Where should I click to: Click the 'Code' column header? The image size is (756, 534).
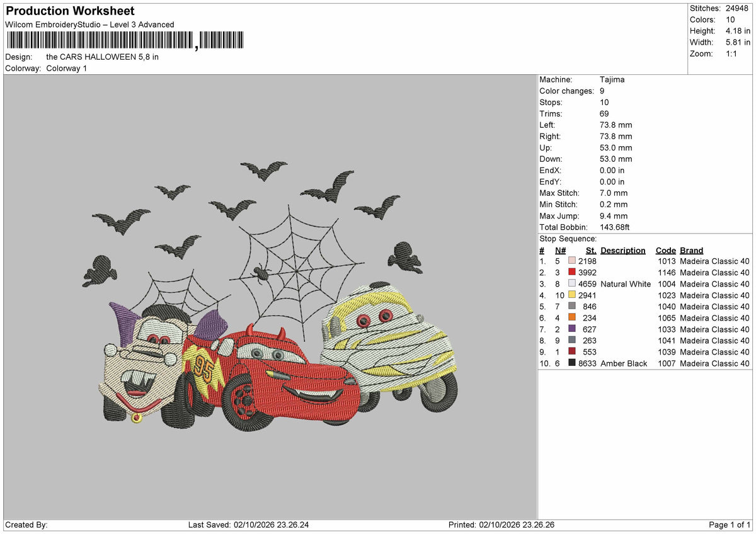pos(666,250)
